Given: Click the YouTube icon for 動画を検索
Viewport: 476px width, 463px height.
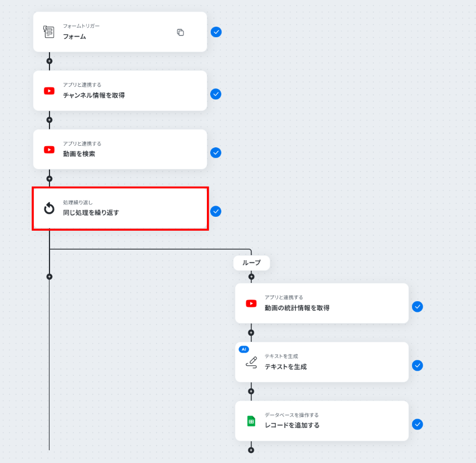Looking at the screenshot, I should pyautogui.click(x=49, y=150).
